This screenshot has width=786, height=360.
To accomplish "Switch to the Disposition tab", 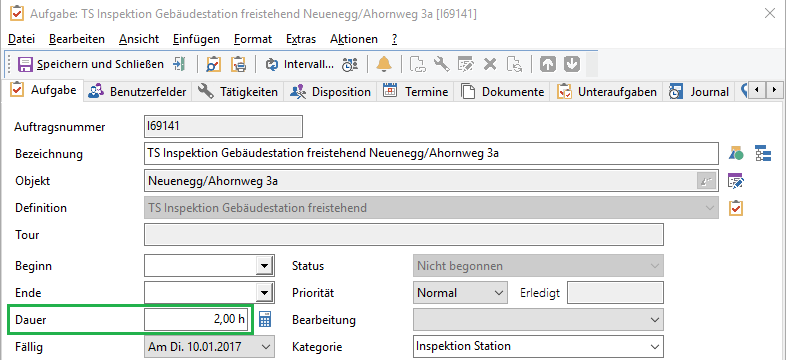I will tap(331, 92).
